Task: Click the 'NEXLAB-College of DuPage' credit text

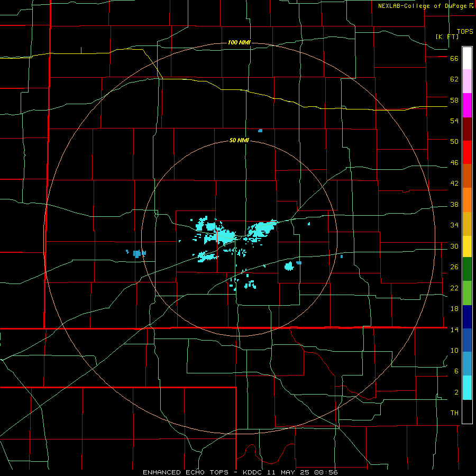Action: (x=423, y=6)
